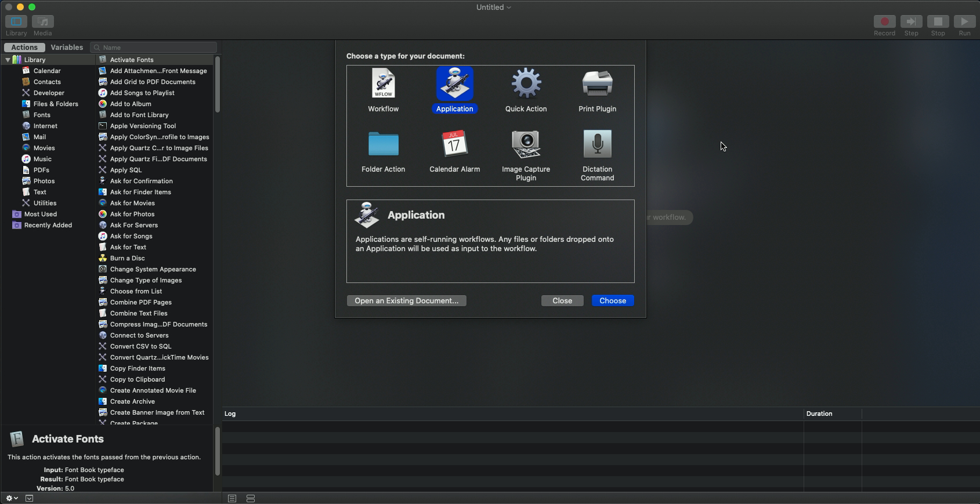Choose the Quick Action gear icon
This screenshot has width=980, height=504.
pos(526,84)
